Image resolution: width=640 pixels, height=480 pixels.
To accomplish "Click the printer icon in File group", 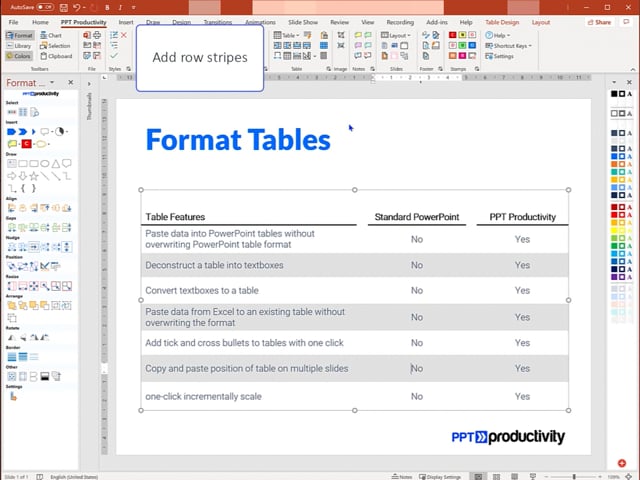I will click(97, 35).
